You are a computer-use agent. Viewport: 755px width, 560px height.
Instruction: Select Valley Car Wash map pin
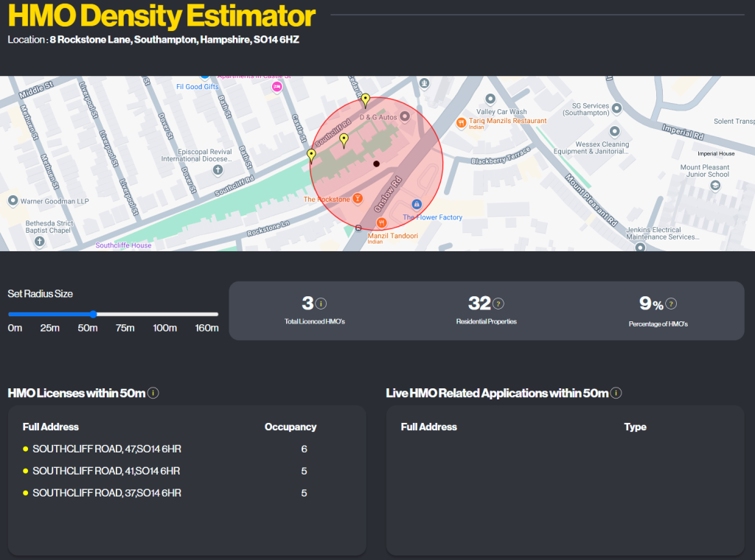click(490, 99)
